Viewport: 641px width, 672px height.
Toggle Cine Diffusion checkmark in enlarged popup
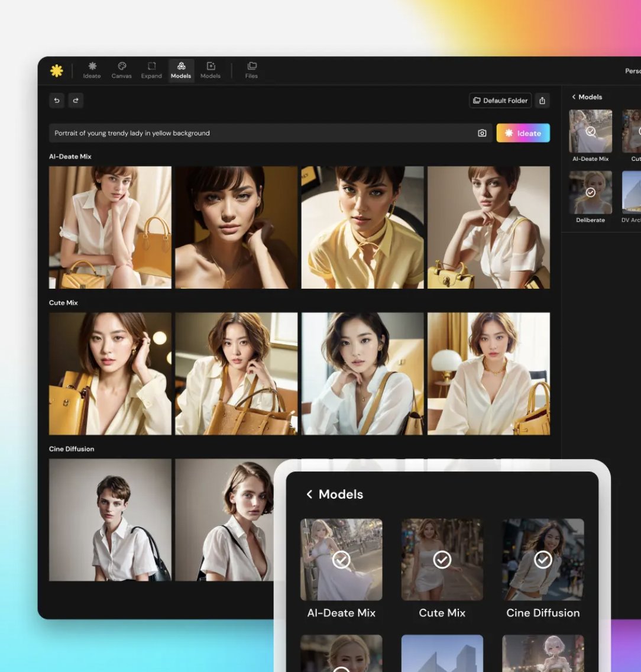[x=543, y=559]
